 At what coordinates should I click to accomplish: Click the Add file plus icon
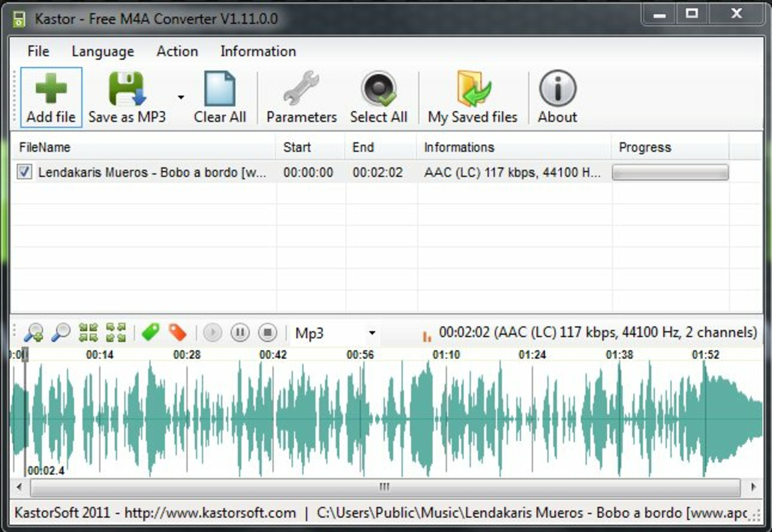(x=51, y=88)
